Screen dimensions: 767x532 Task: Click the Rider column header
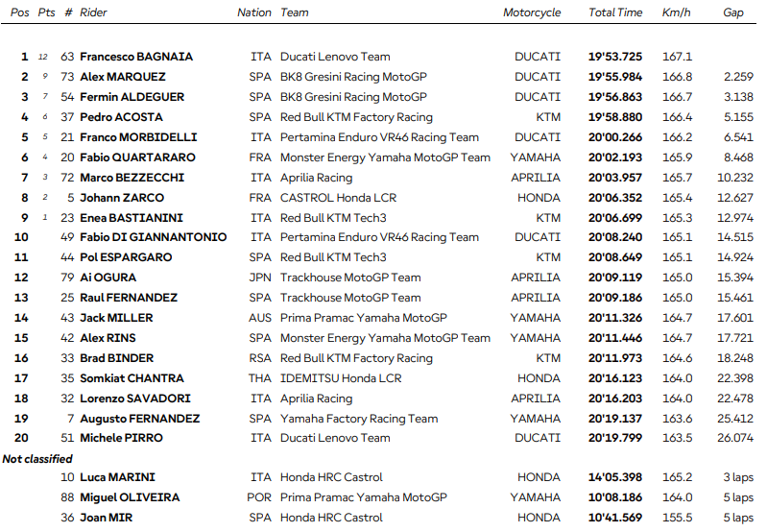click(x=93, y=12)
